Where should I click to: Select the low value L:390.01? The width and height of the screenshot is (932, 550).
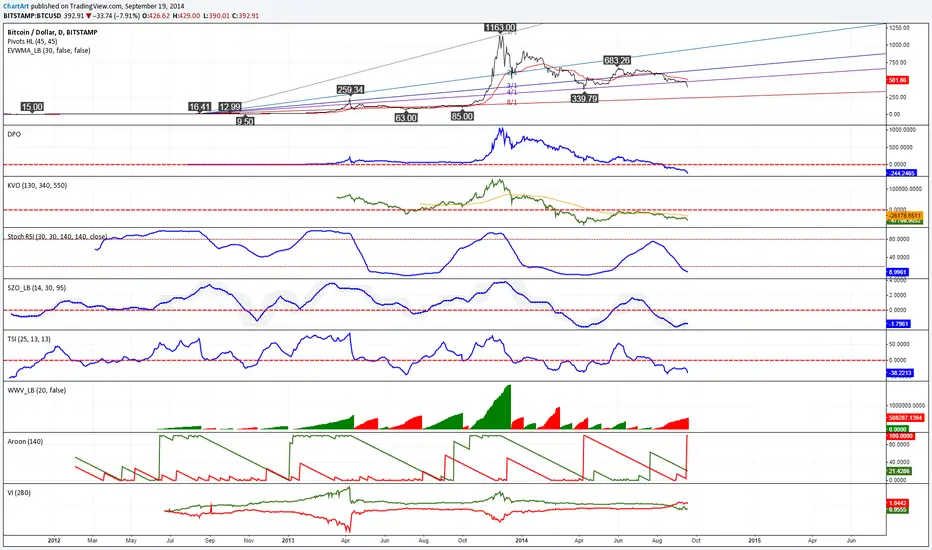click(216, 15)
